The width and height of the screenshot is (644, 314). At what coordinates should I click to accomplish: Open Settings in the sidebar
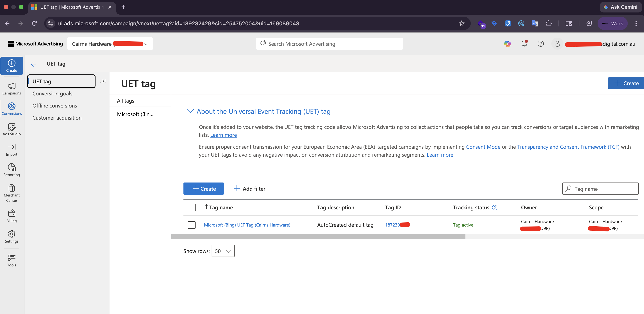12,237
